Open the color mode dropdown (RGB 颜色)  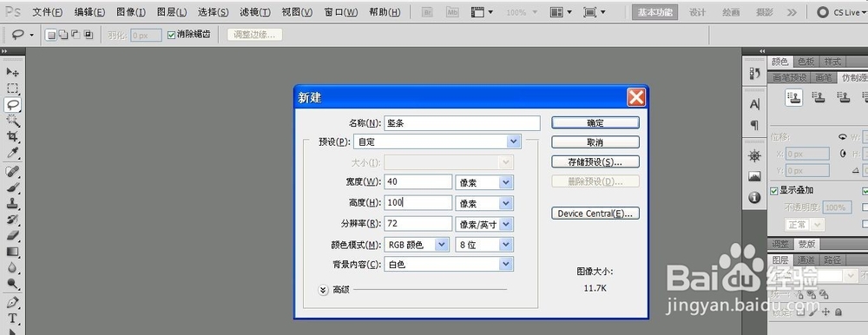pyautogui.click(x=417, y=244)
